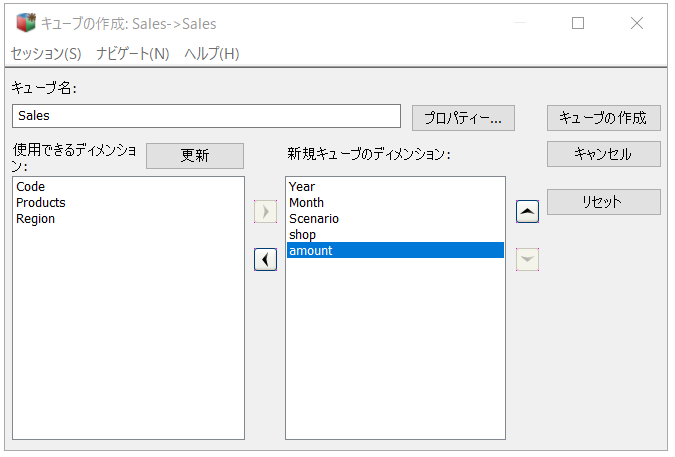Screen dimensions: 675x457
Task: Click the リセット button
Action: coord(604,202)
